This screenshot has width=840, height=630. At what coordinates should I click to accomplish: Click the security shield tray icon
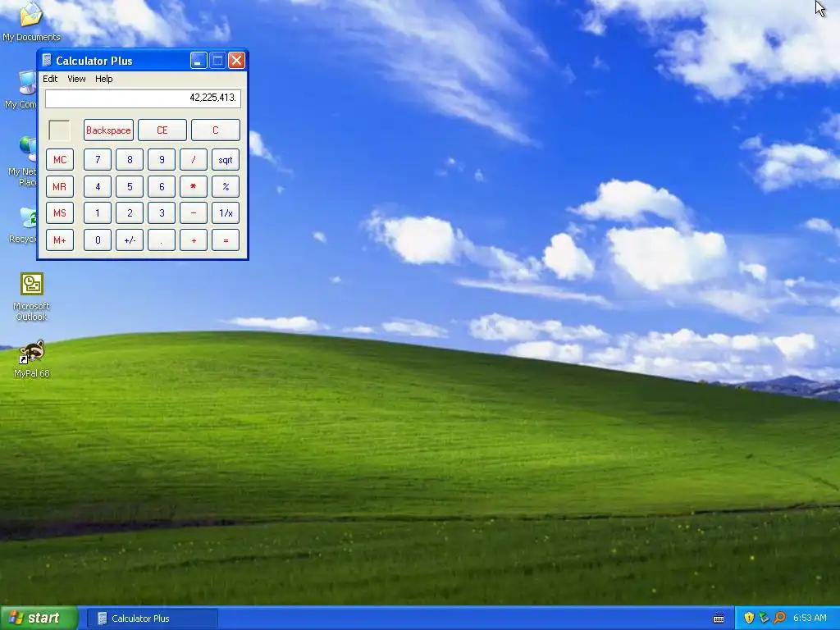748,618
